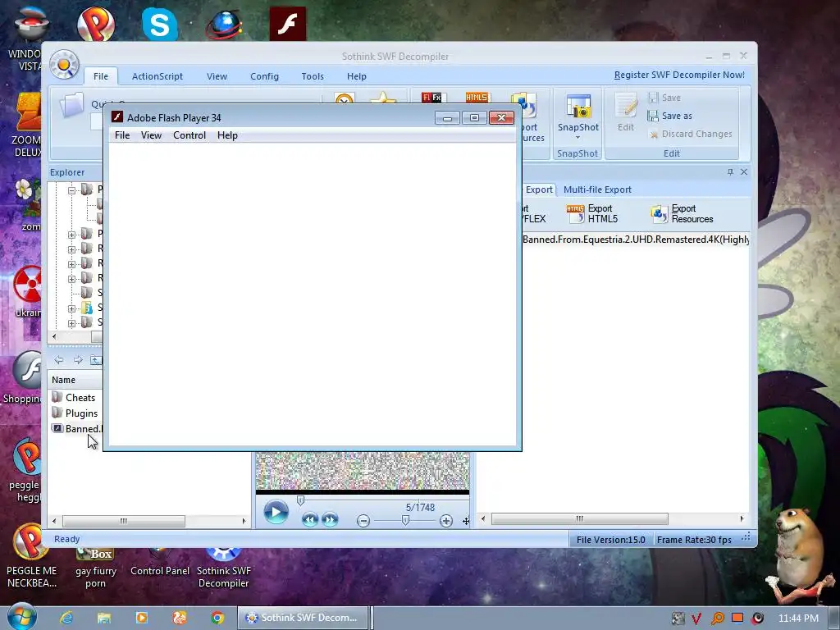
Task: Click forward arrow in Explorer file browser
Action: click(x=78, y=360)
